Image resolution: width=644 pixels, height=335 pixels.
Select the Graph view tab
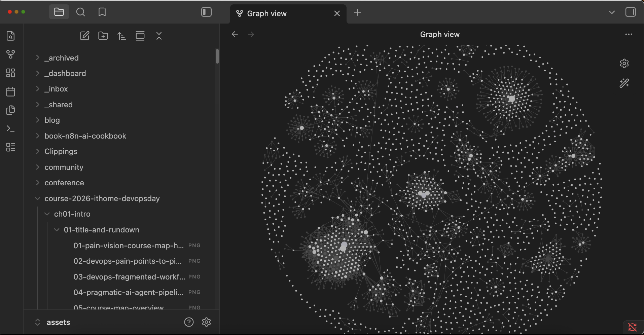(x=288, y=13)
